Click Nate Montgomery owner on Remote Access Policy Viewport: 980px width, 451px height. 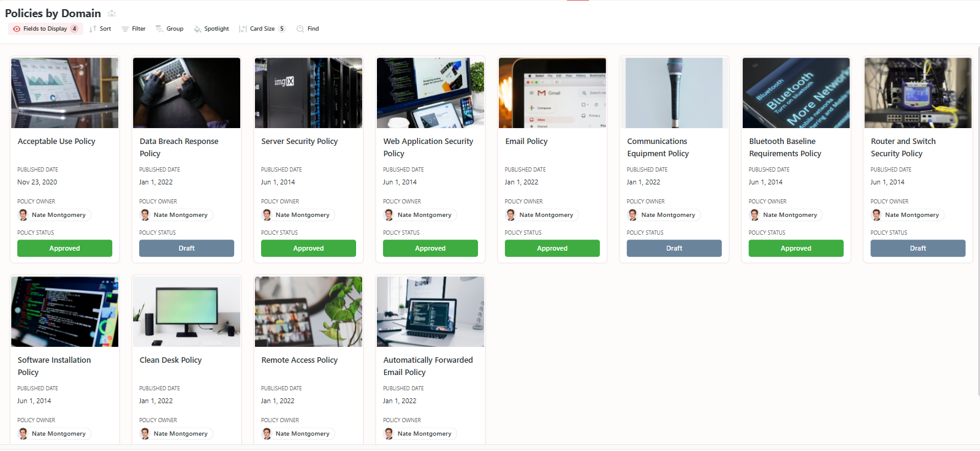point(298,434)
